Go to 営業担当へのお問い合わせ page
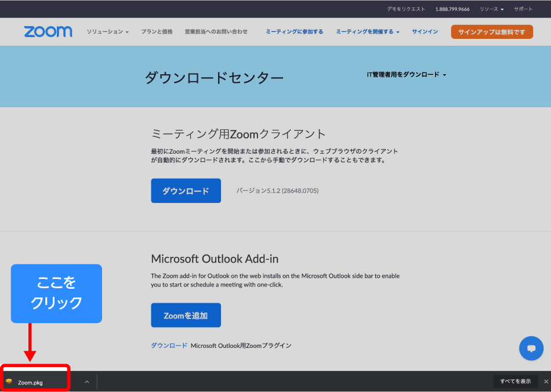551x392 pixels. click(x=216, y=32)
